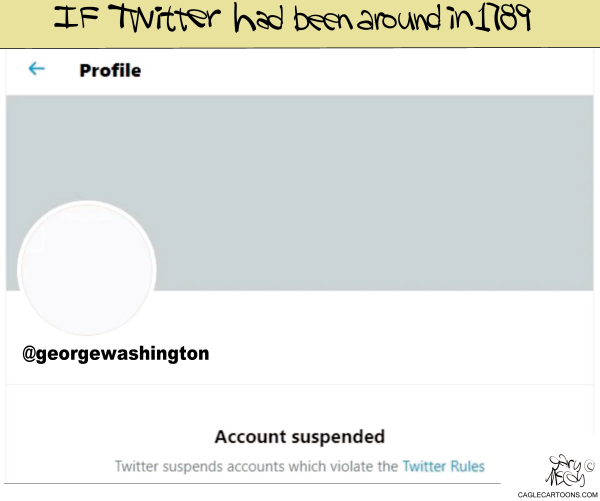Select the Profile page heading
The height and width of the screenshot is (501, 600).
[110, 70]
